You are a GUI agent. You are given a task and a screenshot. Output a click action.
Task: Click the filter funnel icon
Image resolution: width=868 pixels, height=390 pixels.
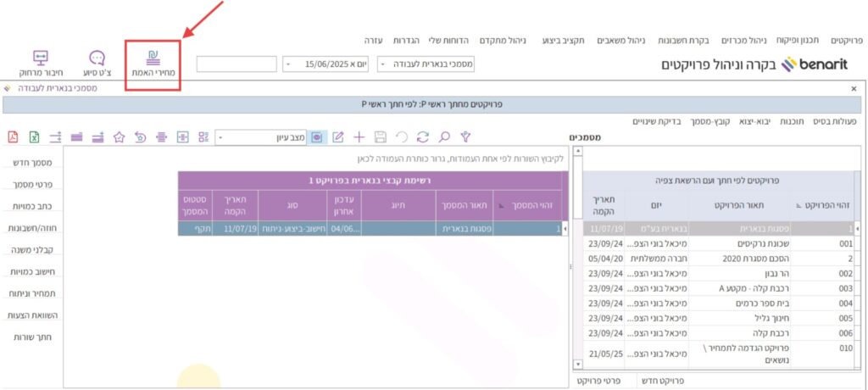465,136
